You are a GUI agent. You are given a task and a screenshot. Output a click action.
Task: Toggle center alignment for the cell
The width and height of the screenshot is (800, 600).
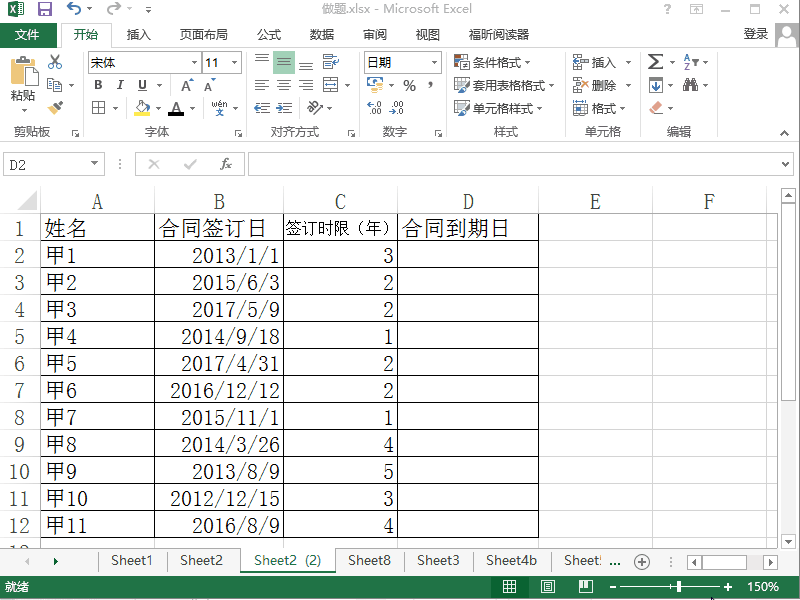click(x=283, y=85)
